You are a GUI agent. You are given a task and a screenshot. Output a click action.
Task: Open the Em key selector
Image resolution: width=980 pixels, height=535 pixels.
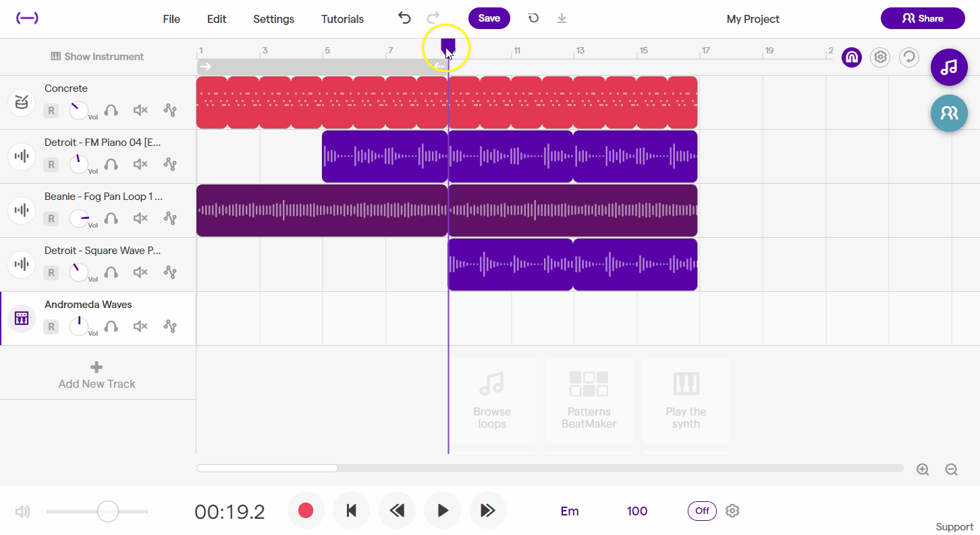click(569, 511)
